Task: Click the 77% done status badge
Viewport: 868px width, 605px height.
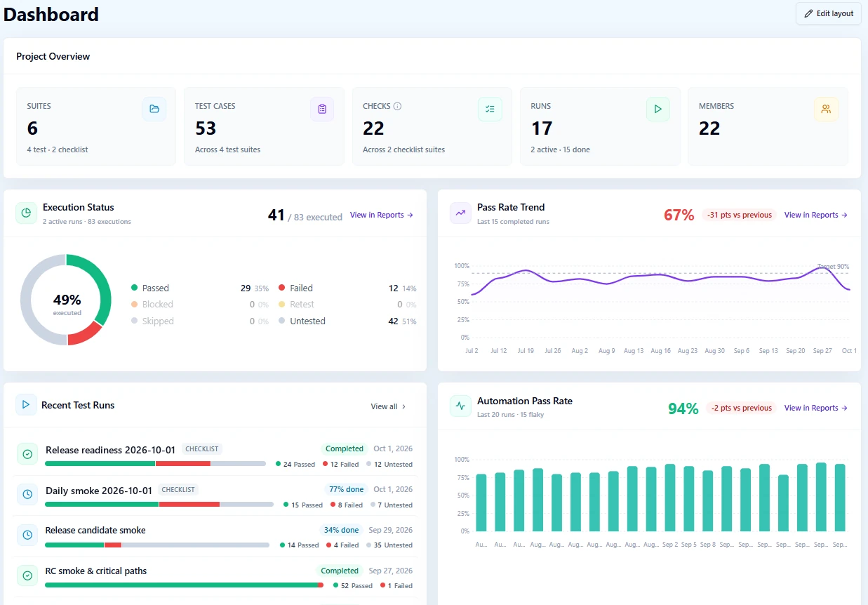Action: click(346, 489)
